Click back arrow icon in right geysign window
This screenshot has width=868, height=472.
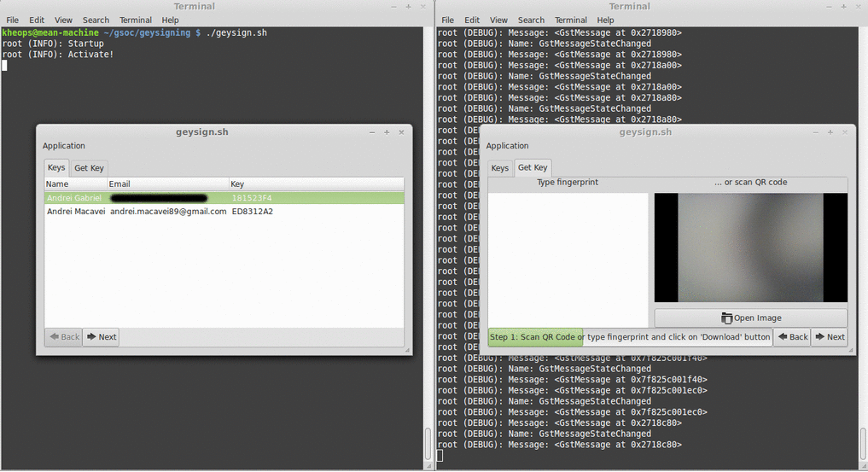click(783, 336)
